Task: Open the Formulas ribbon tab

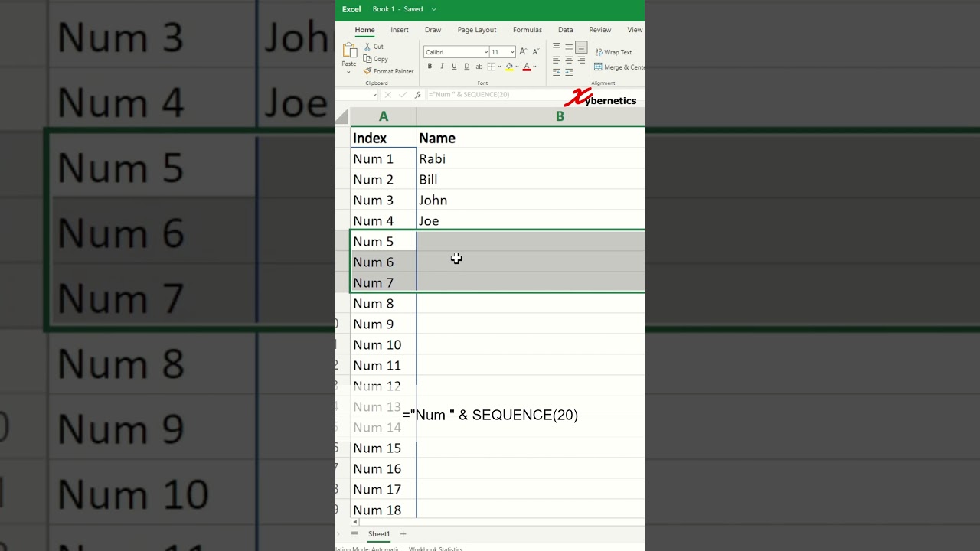Action: tap(528, 30)
